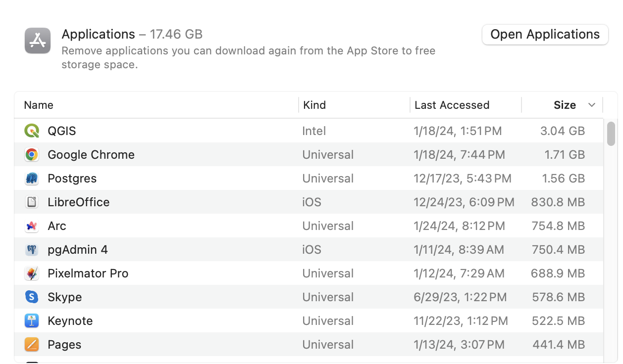Select the Google Chrome icon
Screen dimensions: 623x364
point(32,155)
